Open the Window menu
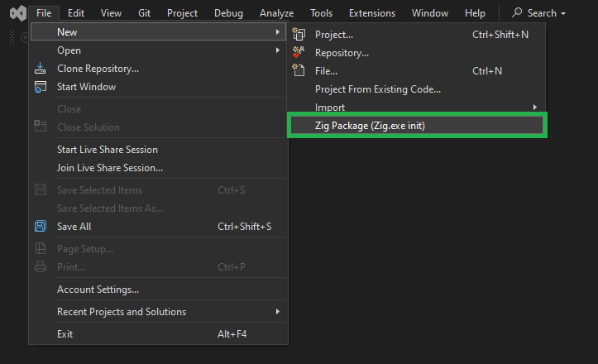Viewport: 598px width, 364px height. pyautogui.click(x=430, y=13)
